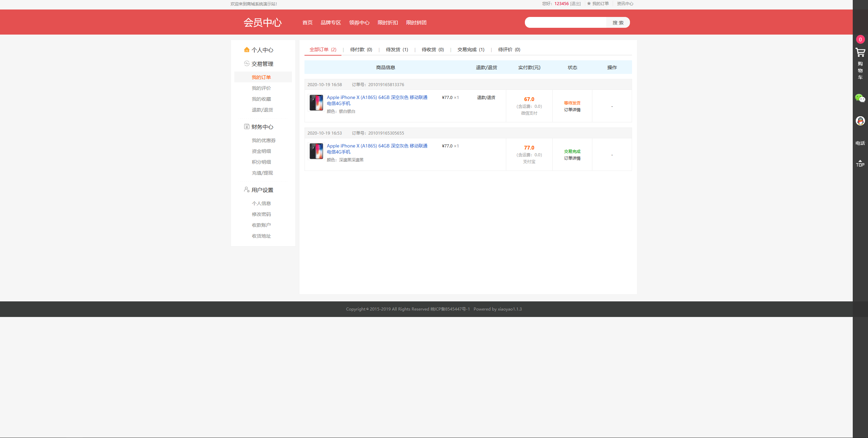Click the 退出 logout link
Image resolution: width=868 pixels, height=438 pixels.
(575, 4)
